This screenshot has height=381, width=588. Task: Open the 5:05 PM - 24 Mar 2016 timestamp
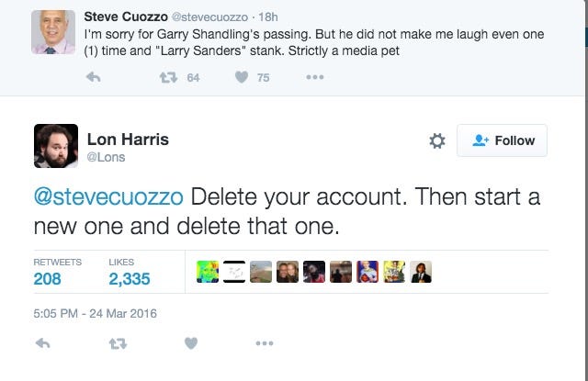point(95,313)
